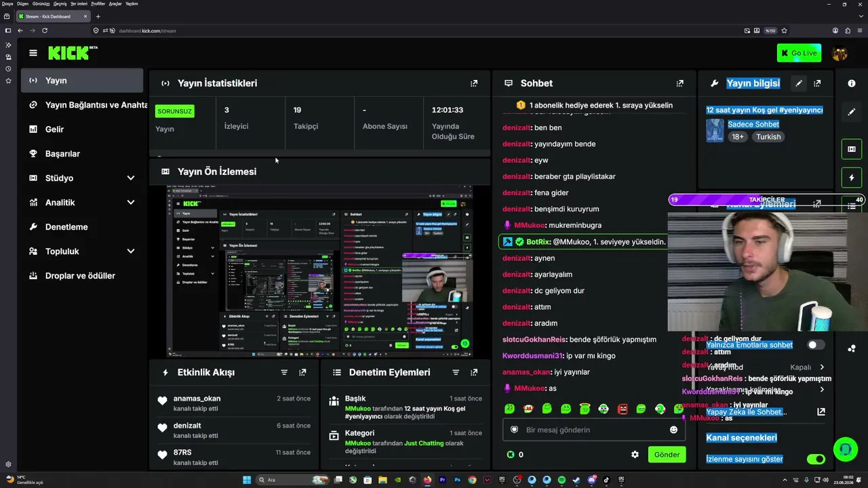Pop out the Yayın bilgisi panel
The width and height of the screenshot is (868, 488).
[x=817, y=83]
